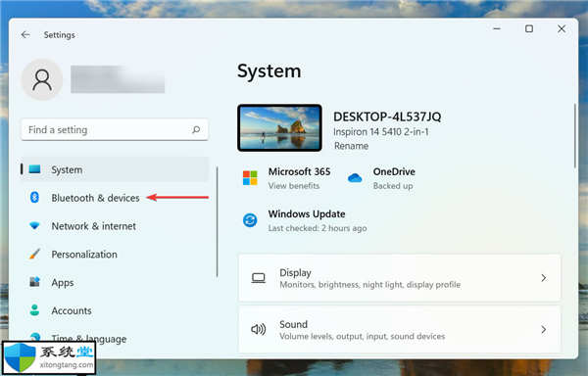Open Sound volume levels card
This screenshot has height=376, width=588.
400,329
